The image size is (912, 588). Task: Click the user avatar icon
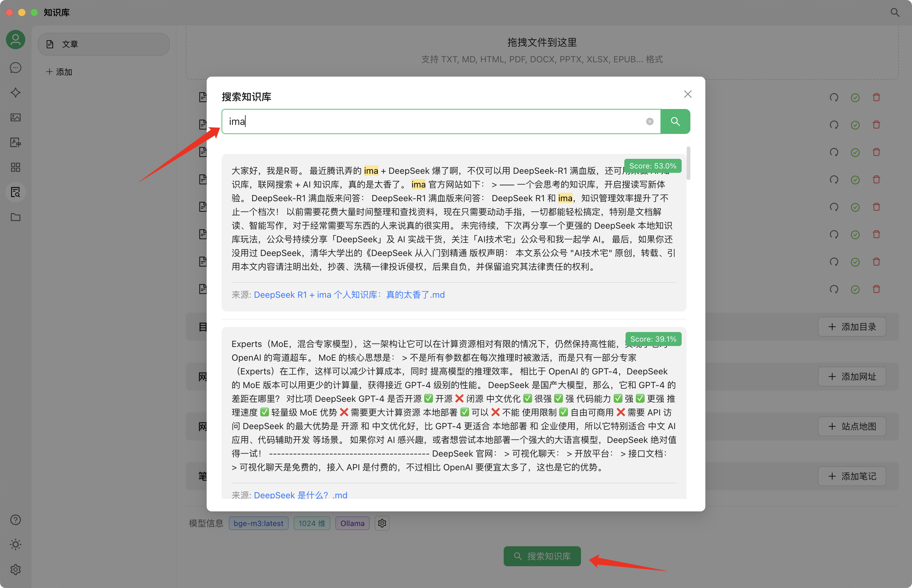[15, 39]
